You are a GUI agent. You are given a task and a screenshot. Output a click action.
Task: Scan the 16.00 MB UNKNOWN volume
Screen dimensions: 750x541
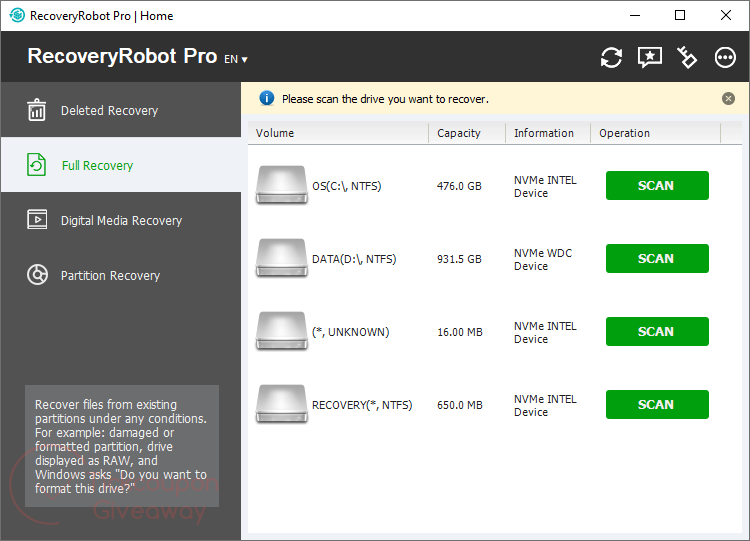(x=657, y=331)
